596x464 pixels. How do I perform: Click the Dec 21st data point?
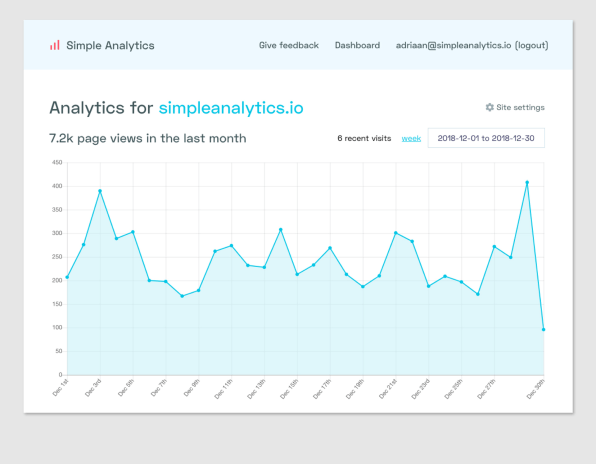coord(396,233)
